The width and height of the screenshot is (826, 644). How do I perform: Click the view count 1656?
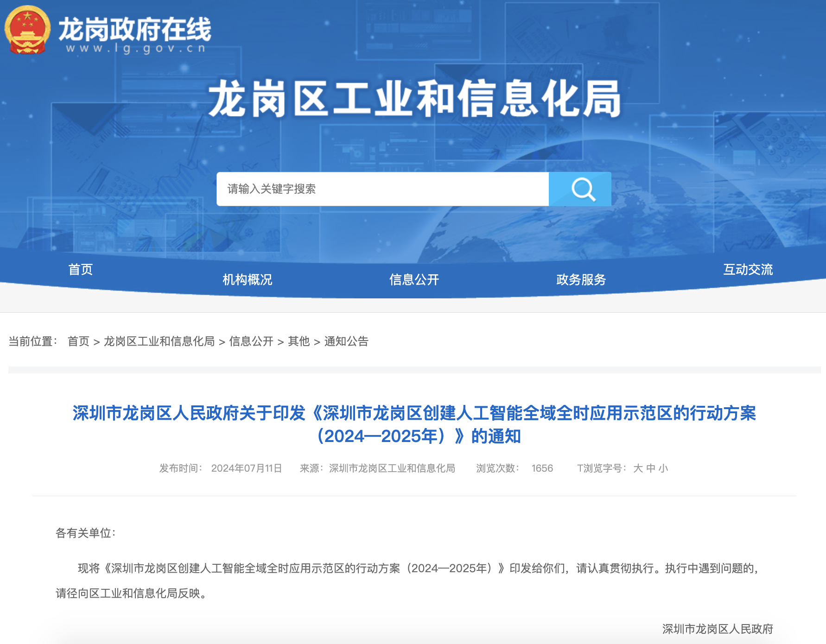[x=542, y=468]
